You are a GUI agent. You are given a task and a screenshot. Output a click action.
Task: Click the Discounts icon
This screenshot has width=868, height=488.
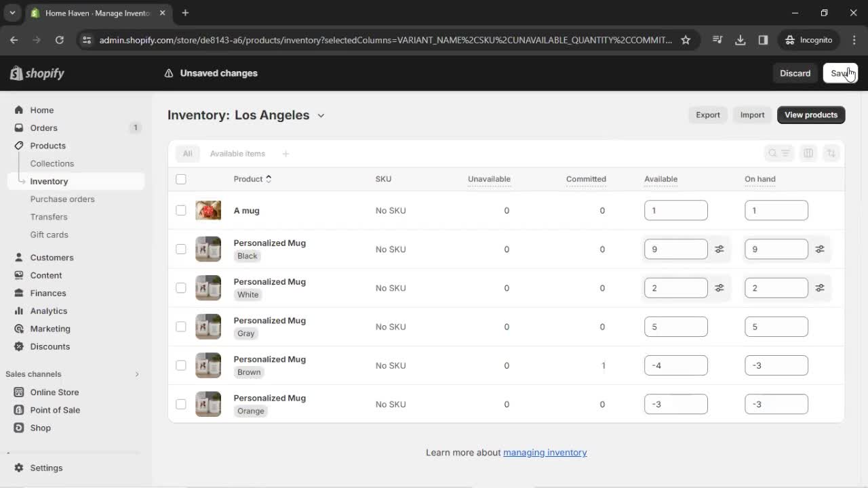[x=18, y=346]
